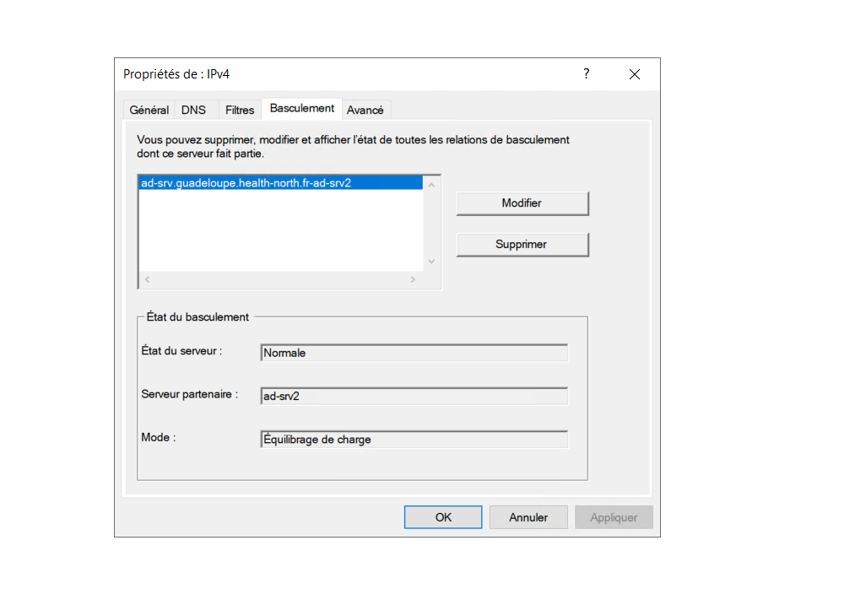The height and width of the screenshot is (616, 844).
Task: Keep the Basculement tab active
Action: (301, 108)
